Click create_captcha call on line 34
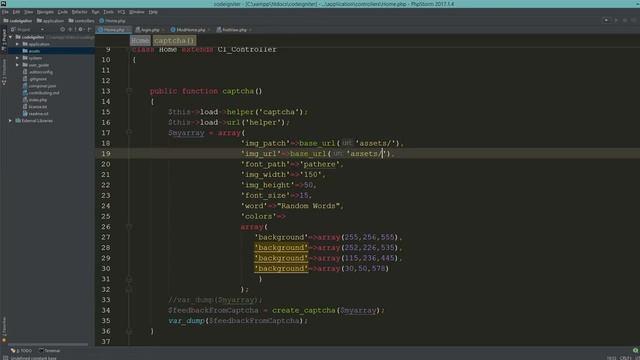Image resolution: width=640 pixels, height=360 pixels. pos(303,310)
